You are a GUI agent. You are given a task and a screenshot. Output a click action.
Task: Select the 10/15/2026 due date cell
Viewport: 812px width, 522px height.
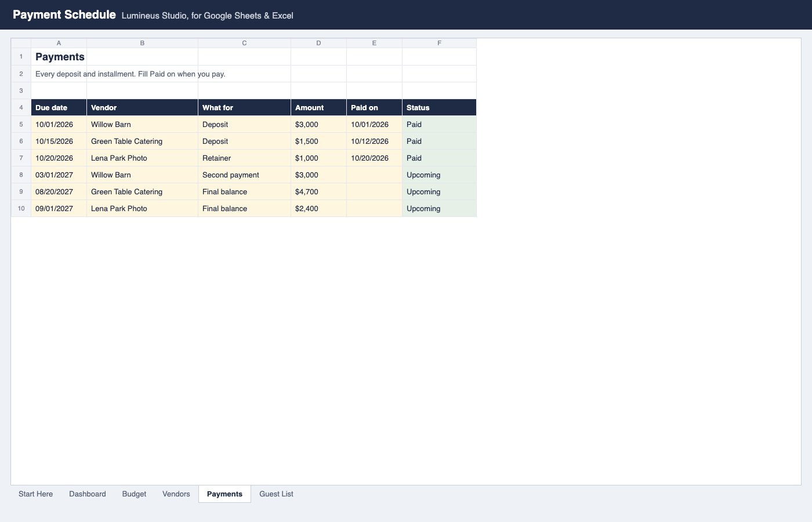point(59,142)
